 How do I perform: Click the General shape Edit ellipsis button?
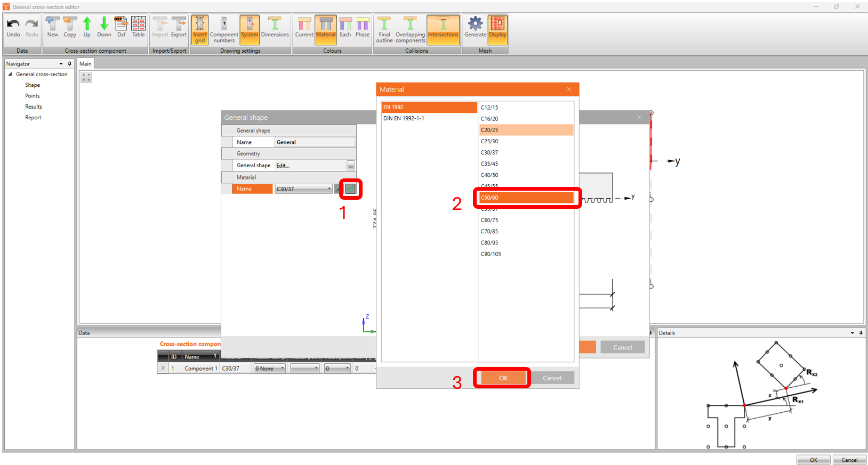tap(351, 166)
